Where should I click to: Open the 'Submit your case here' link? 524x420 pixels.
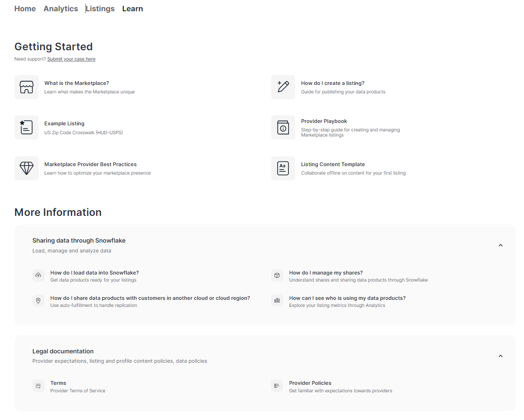[x=71, y=59]
